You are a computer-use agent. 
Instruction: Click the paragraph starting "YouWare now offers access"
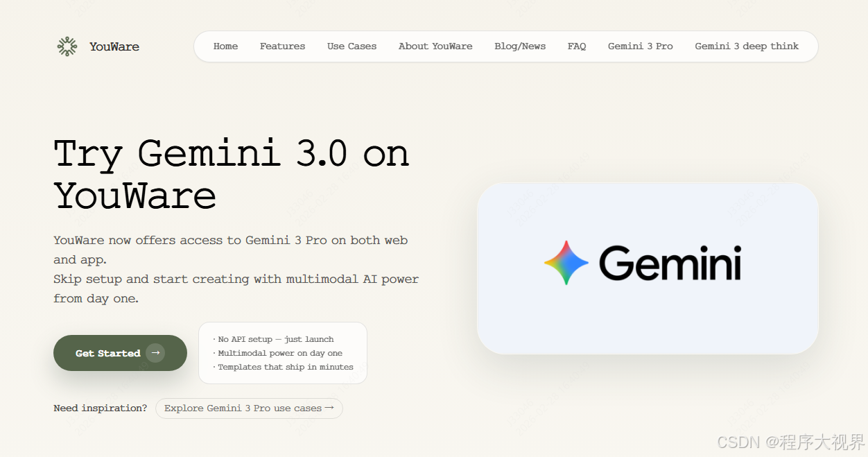(236, 269)
